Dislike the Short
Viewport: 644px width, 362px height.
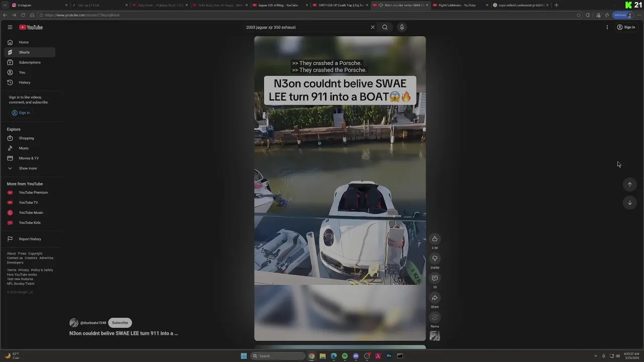pyautogui.click(x=435, y=258)
